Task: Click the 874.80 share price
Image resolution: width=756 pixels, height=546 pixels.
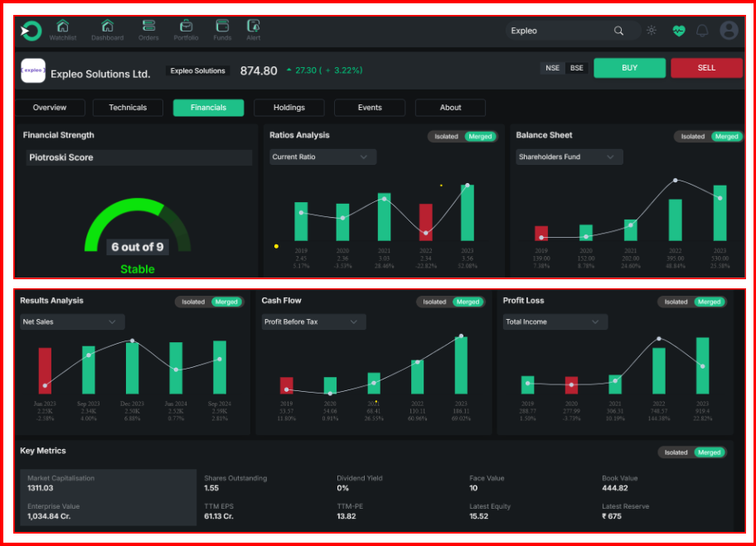Action: (x=259, y=71)
